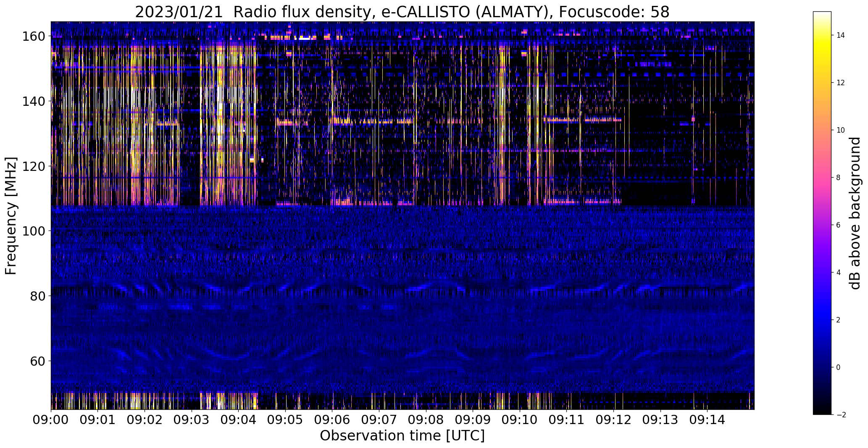Click the 'dB above background' colorbar label
The height and width of the screenshot is (448, 868).
(x=855, y=213)
